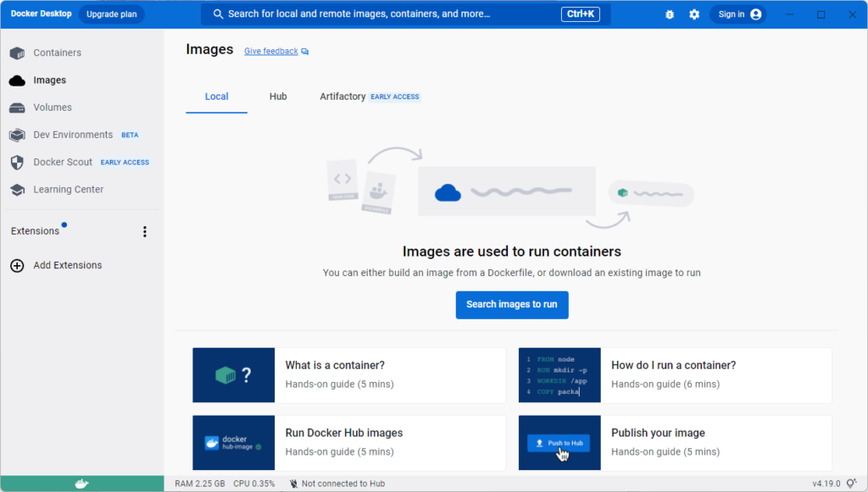
Task: Click the Learning Center graduation cap icon
Action: [x=17, y=190]
